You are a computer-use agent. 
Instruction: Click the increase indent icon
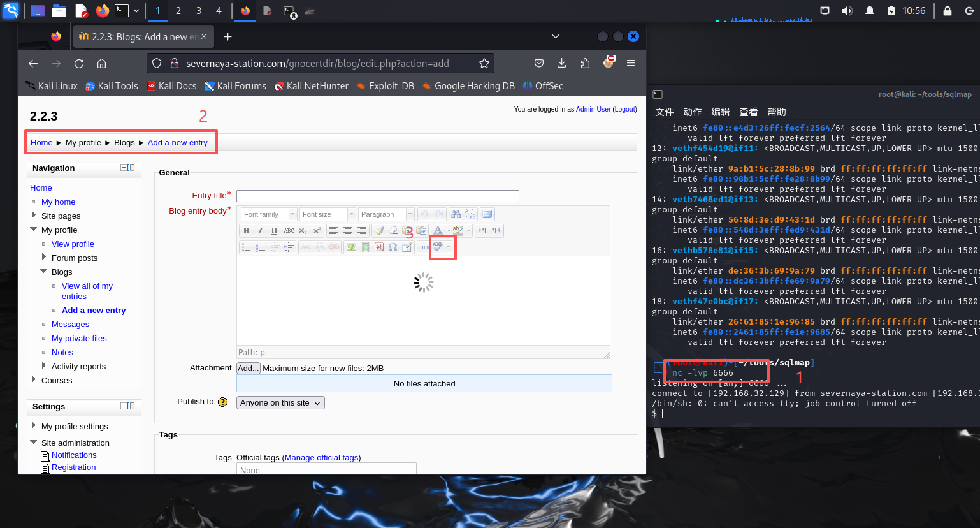pos(289,247)
